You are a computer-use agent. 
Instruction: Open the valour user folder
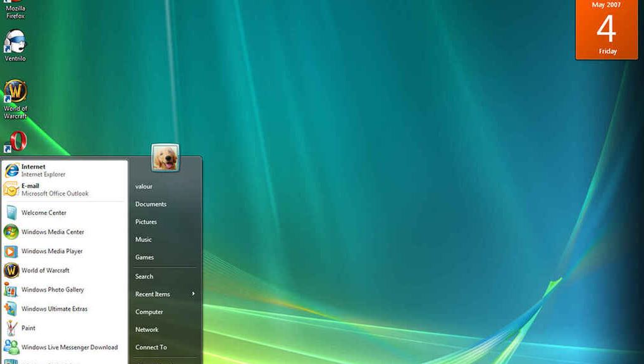click(144, 187)
